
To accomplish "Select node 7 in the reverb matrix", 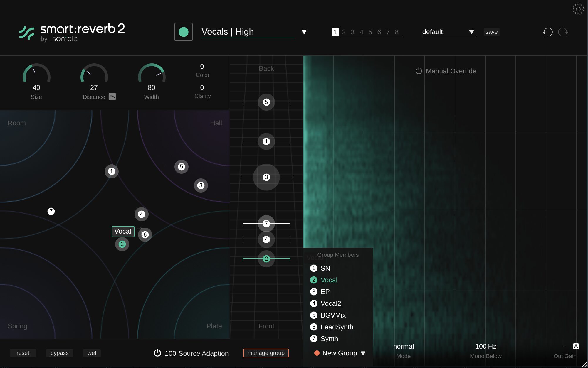I will (x=51, y=211).
